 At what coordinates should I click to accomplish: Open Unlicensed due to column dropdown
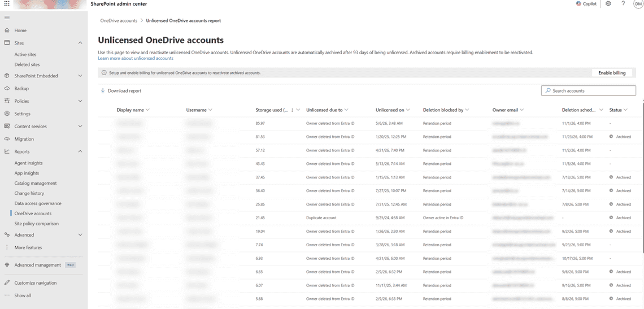point(346,110)
